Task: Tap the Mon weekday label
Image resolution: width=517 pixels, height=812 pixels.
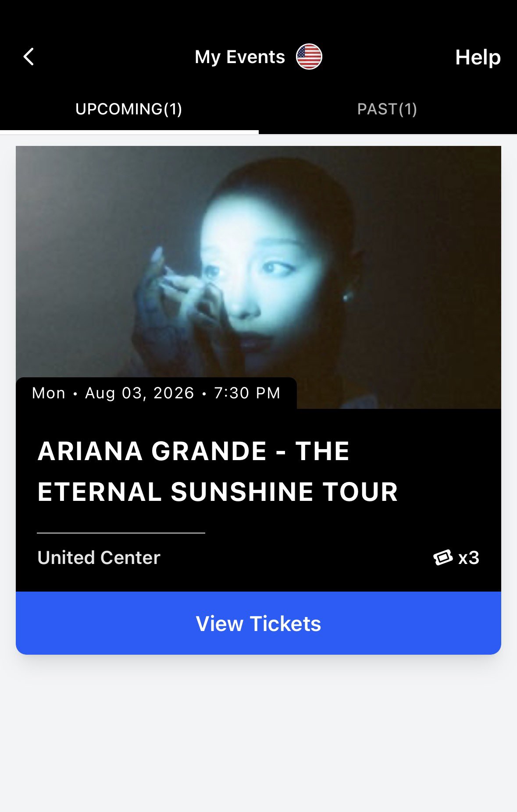Action: pyautogui.click(x=49, y=393)
